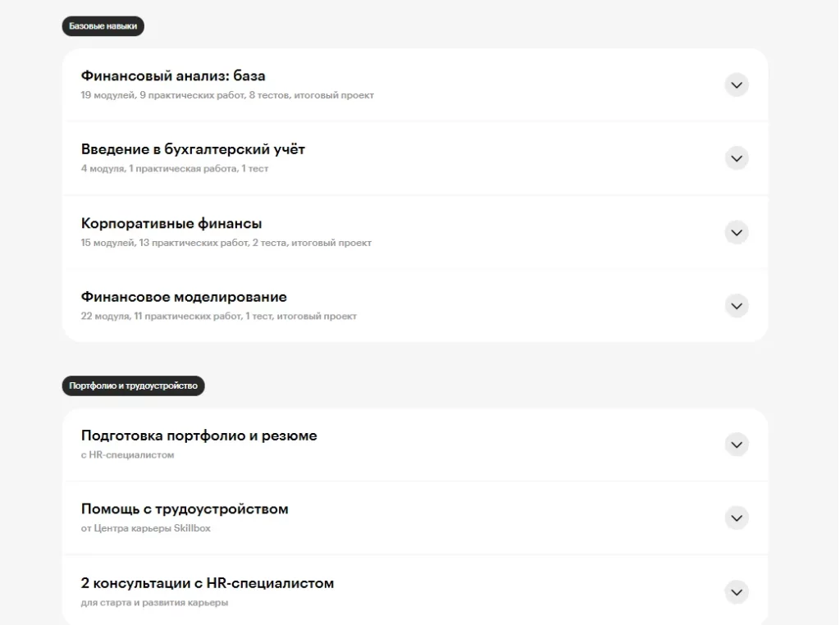This screenshot has height=625, width=840.
Task: Expand «2 консультации с HR-специалистом»
Action: pyautogui.click(x=736, y=591)
